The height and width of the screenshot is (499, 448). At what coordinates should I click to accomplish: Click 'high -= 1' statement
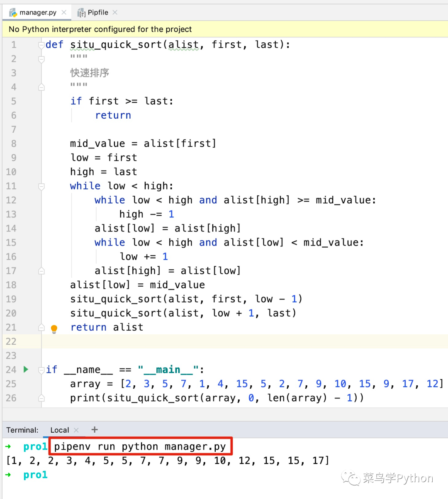click(146, 214)
